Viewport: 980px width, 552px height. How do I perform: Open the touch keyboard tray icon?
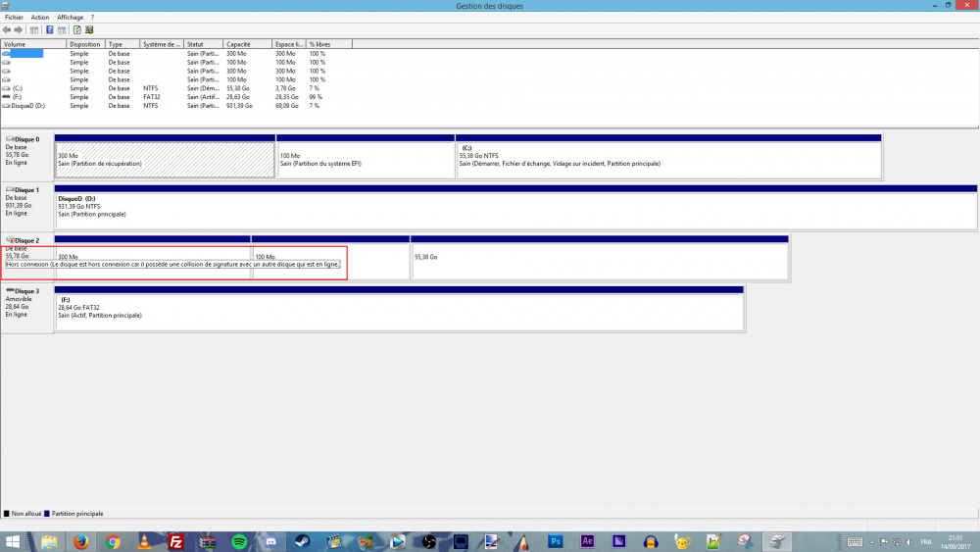pyautogui.click(x=855, y=542)
